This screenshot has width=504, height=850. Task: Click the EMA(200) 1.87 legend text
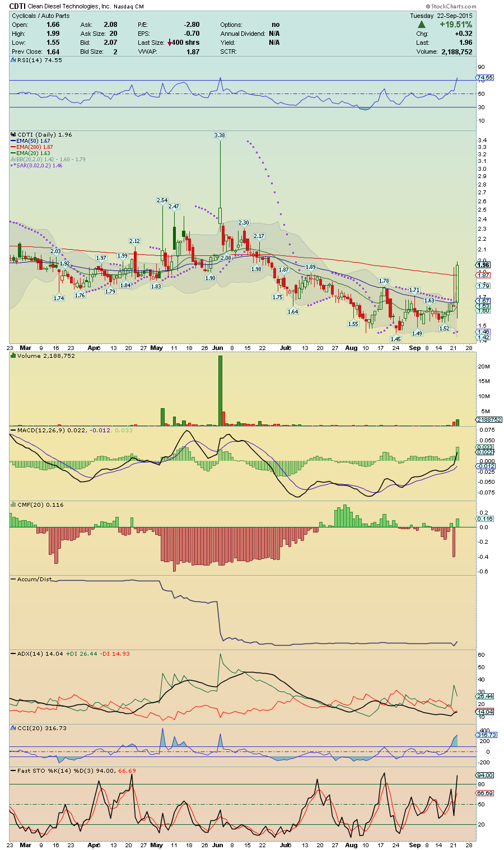(35, 147)
